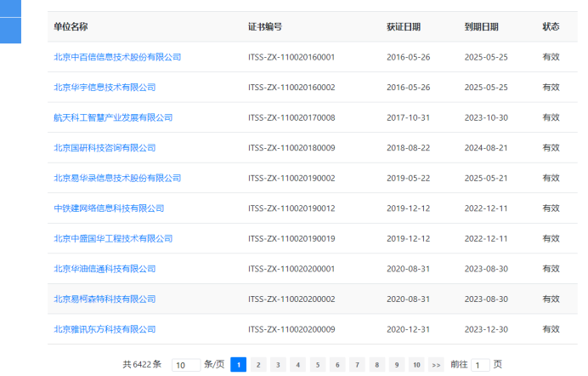The width and height of the screenshot is (588, 376).
Task: Go to page 8 in pagination
Action: click(377, 365)
